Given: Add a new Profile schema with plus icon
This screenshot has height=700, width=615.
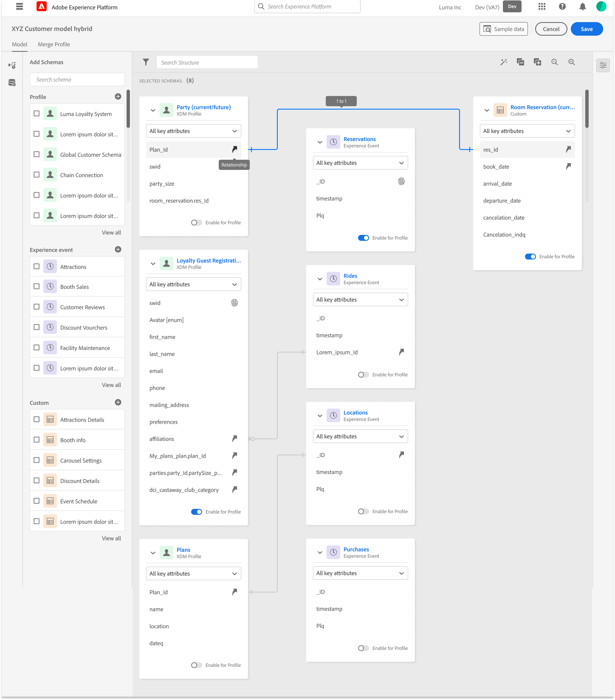Looking at the screenshot, I should [x=118, y=97].
